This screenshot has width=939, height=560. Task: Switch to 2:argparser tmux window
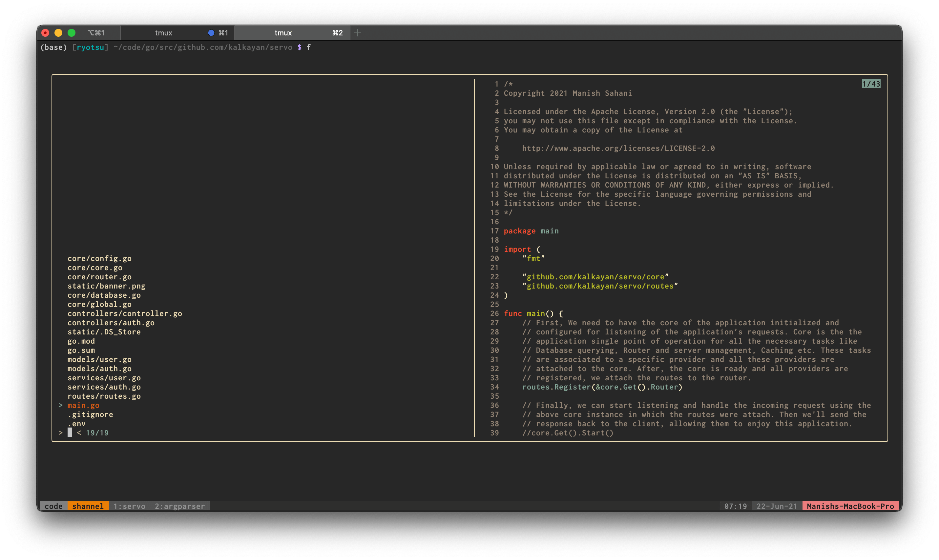coord(180,506)
